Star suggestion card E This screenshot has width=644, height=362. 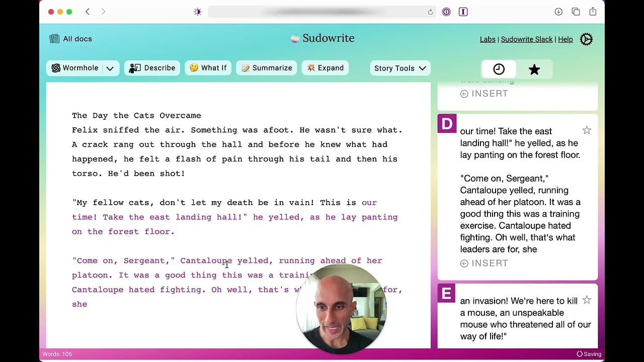pos(587,300)
